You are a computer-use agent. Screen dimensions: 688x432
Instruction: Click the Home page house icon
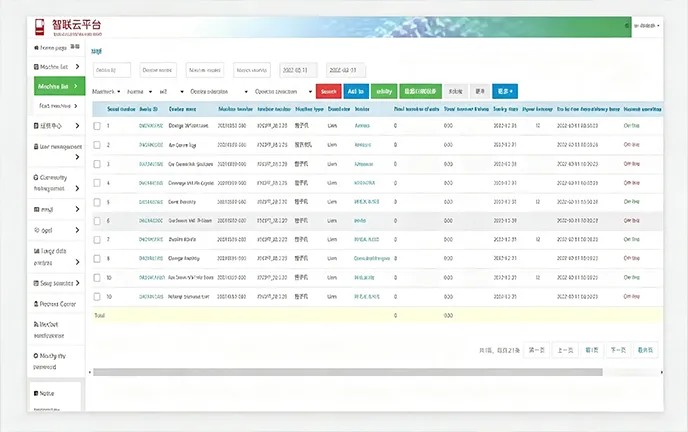pyautogui.click(x=36, y=48)
